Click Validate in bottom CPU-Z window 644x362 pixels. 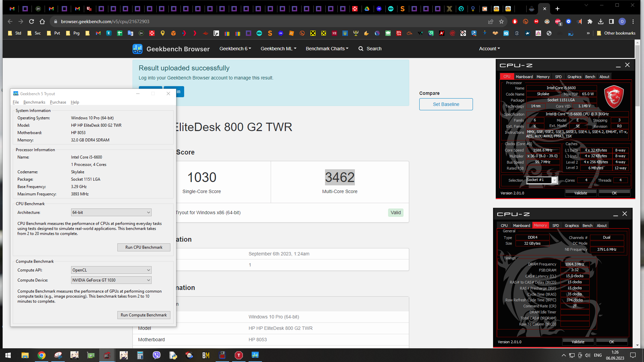coord(578,342)
